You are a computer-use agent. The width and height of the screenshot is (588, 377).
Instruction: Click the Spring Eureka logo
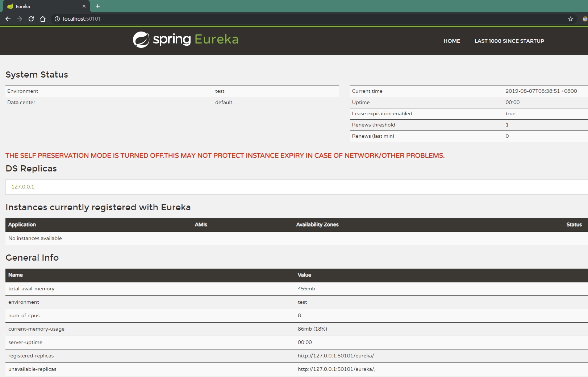pyautogui.click(x=186, y=40)
